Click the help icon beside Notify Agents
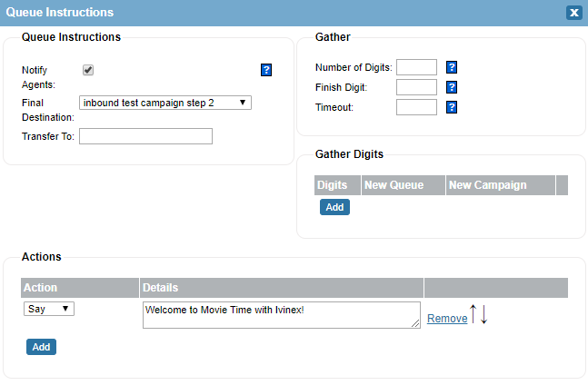The height and width of the screenshot is (385, 588). pyautogui.click(x=266, y=70)
